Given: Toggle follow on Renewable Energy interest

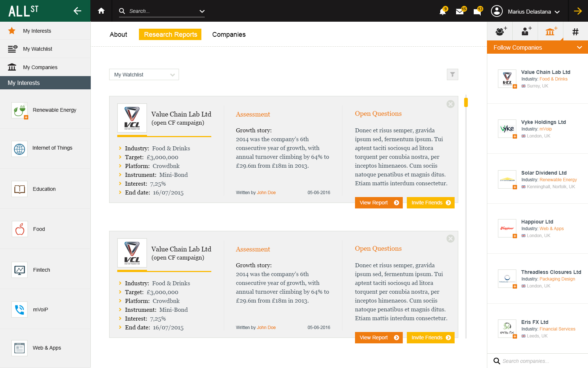Looking at the screenshot, I should 26,118.
